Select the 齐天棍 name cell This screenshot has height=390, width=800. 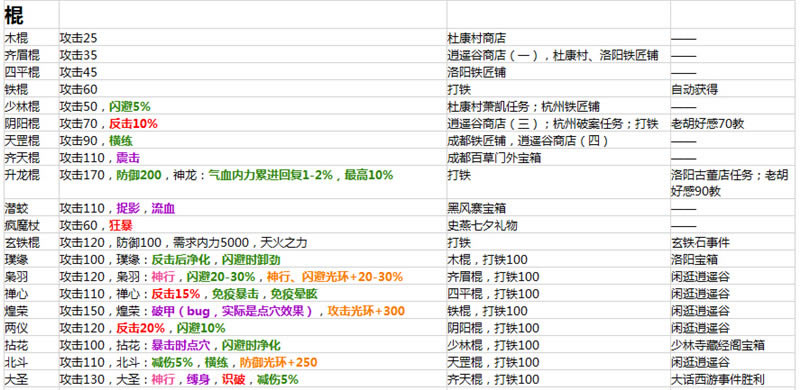(31, 158)
